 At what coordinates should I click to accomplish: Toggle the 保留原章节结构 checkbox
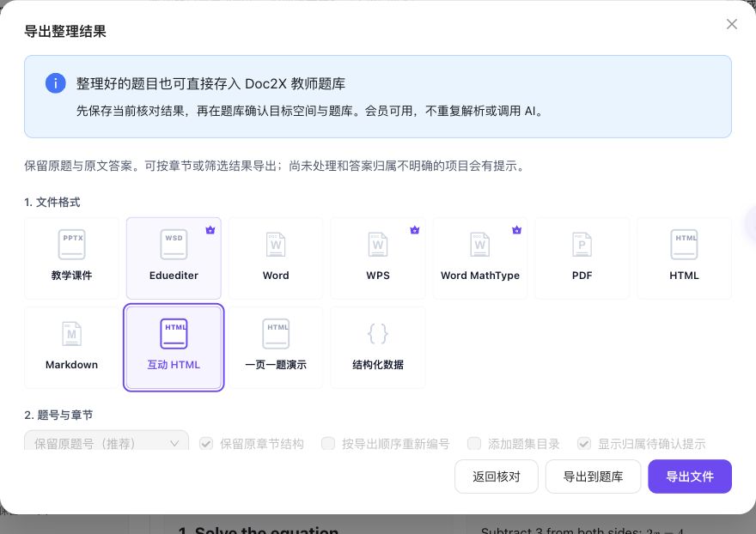[x=206, y=443]
